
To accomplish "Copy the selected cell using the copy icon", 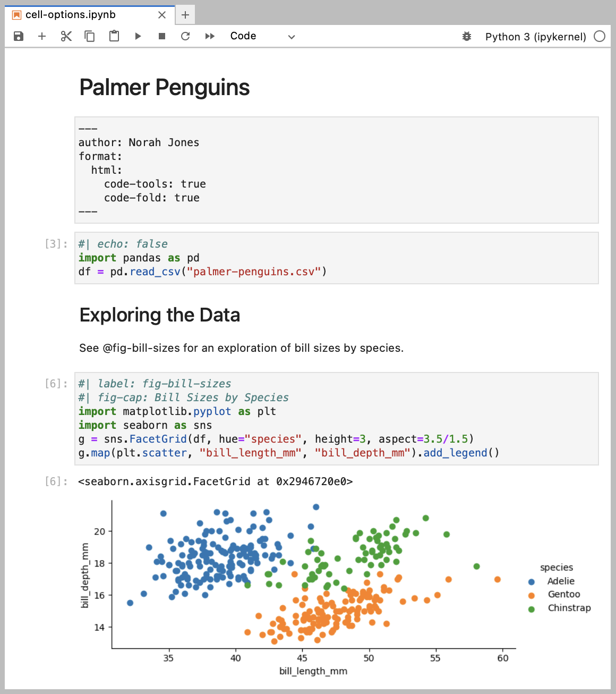I will tap(89, 36).
